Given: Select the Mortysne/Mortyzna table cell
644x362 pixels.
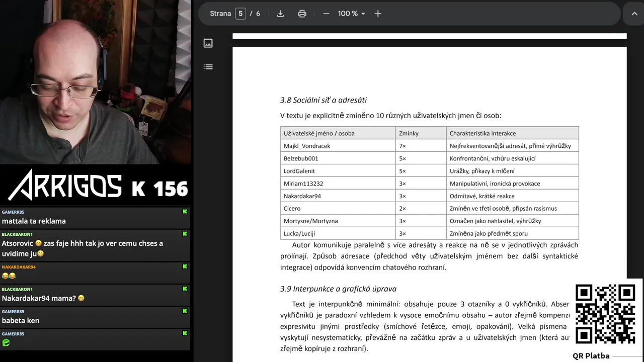Looking at the screenshot, I should 338,221.
